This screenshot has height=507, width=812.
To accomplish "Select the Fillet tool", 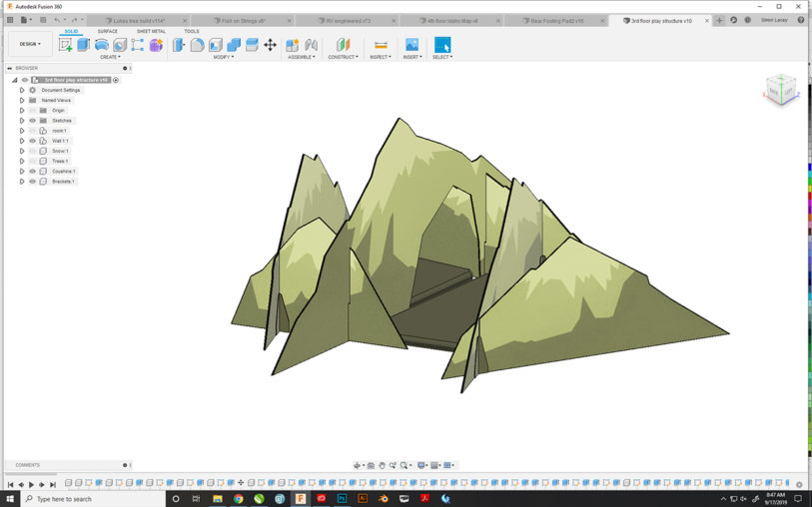I will [x=197, y=45].
